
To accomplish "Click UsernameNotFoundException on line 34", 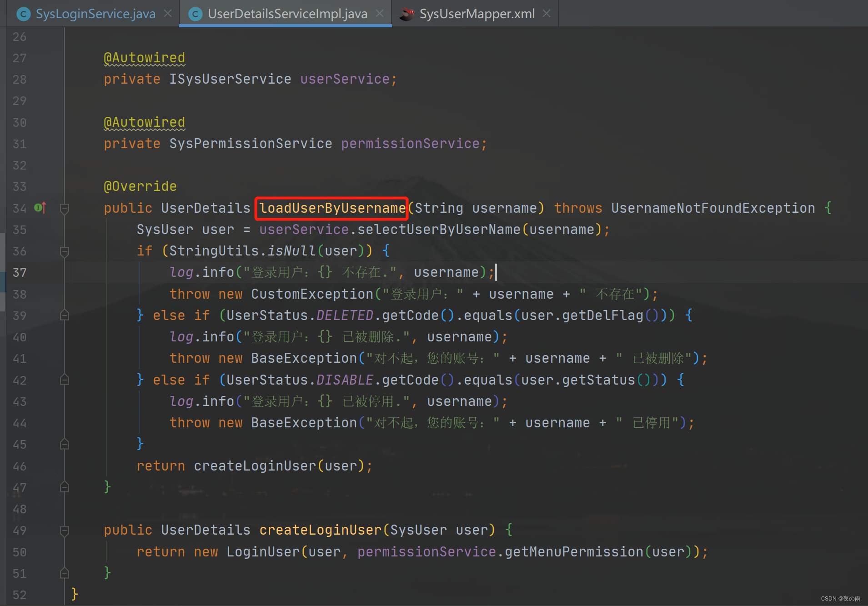I will click(713, 208).
